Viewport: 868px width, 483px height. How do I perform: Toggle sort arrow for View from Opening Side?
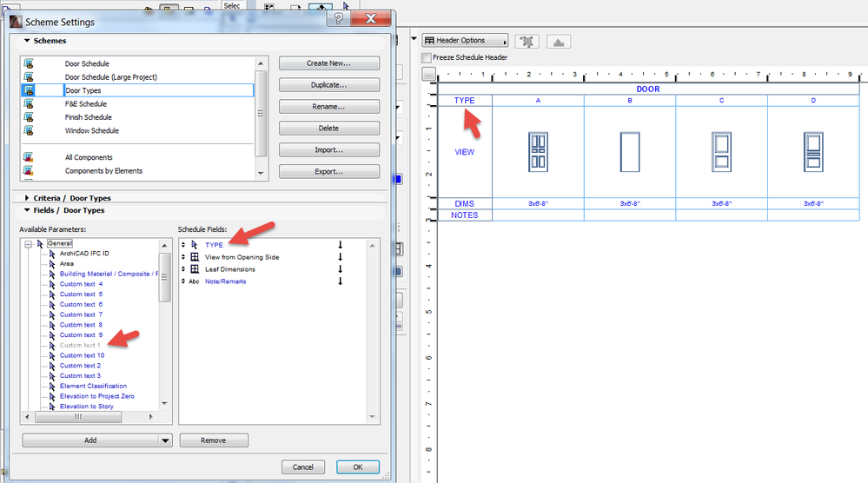pyautogui.click(x=340, y=257)
